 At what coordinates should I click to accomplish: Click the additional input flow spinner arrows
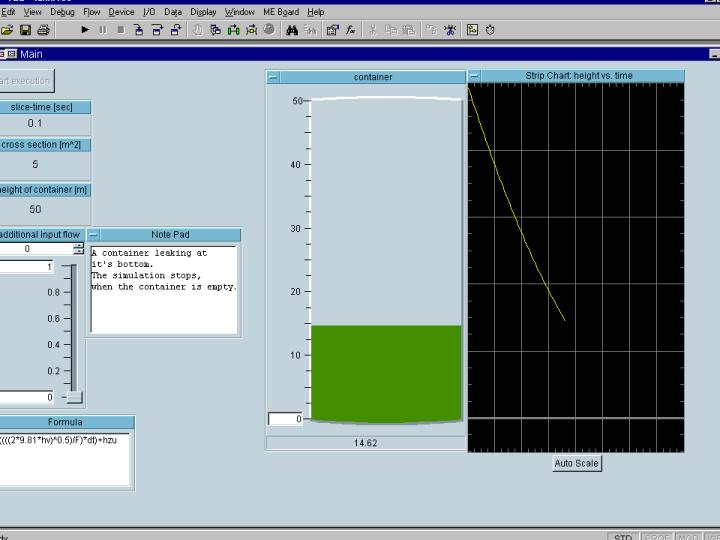79,249
